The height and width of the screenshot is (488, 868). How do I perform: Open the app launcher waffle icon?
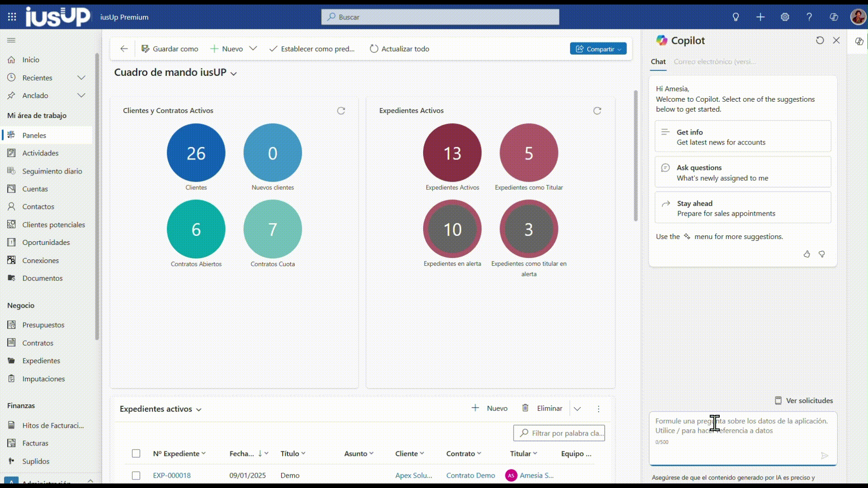click(x=12, y=17)
